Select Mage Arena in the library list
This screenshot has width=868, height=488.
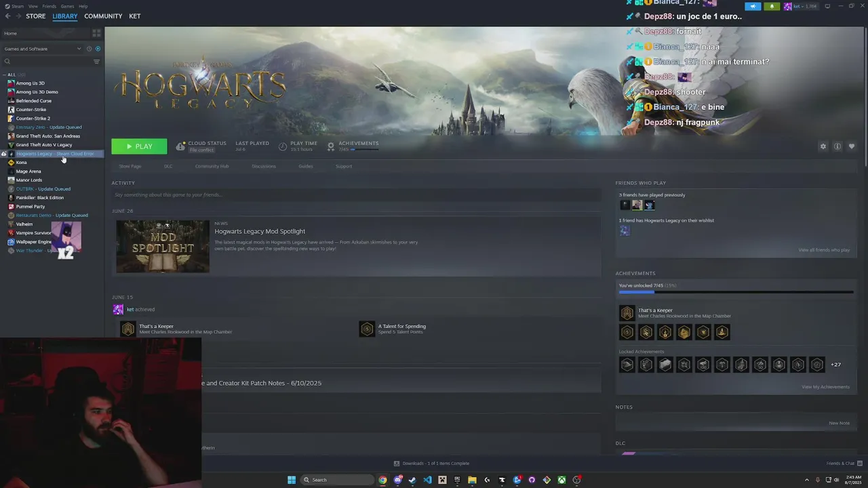pos(28,171)
